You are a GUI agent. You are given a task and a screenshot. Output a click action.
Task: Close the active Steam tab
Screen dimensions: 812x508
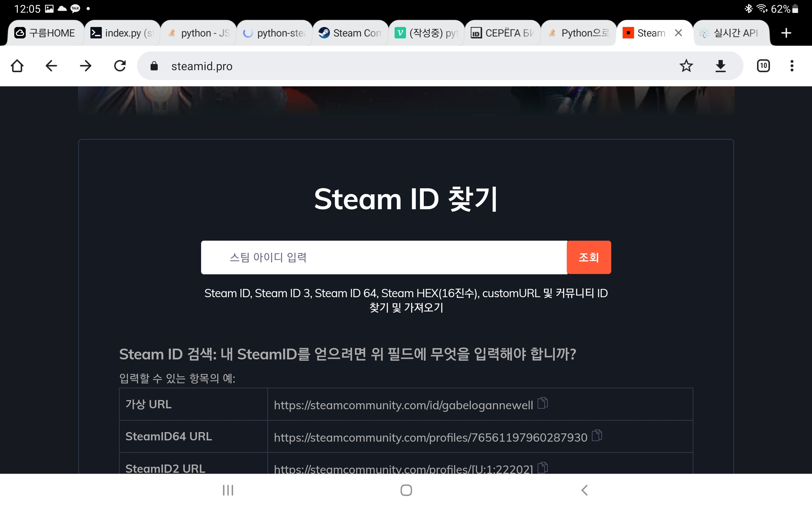point(678,33)
